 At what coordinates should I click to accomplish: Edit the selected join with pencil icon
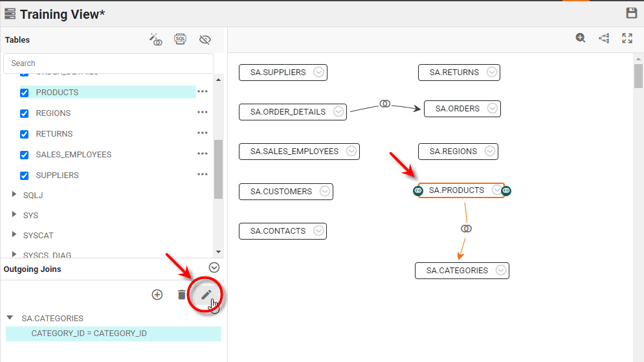pyautogui.click(x=206, y=295)
